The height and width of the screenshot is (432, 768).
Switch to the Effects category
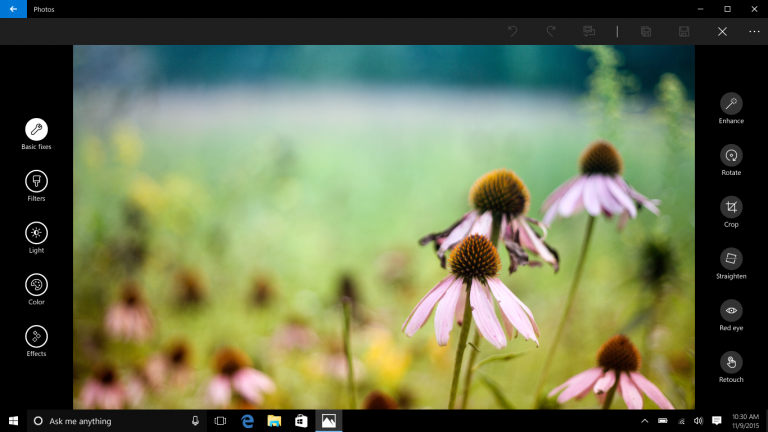[x=37, y=337]
